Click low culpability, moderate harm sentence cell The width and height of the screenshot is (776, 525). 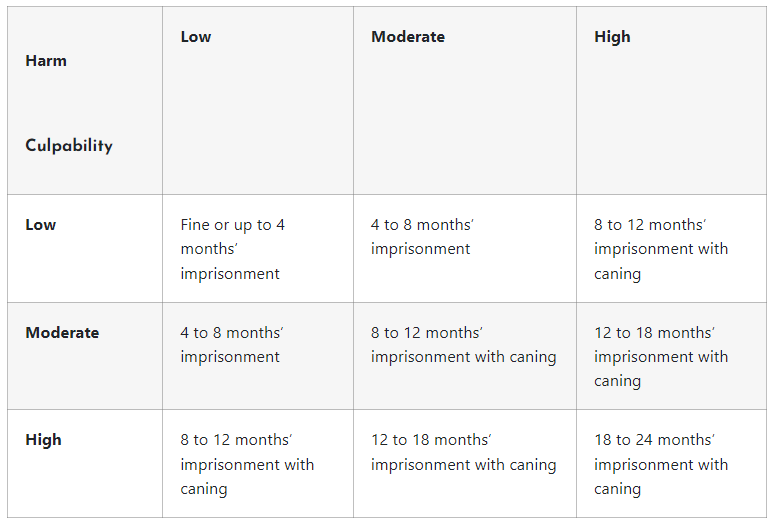(x=422, y=237)
